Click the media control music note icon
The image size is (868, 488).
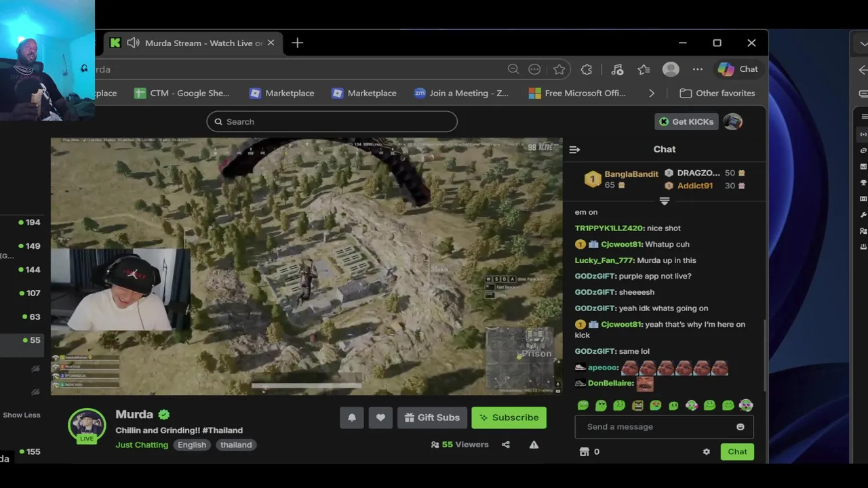pyautogui.click(x=617, y=69)
